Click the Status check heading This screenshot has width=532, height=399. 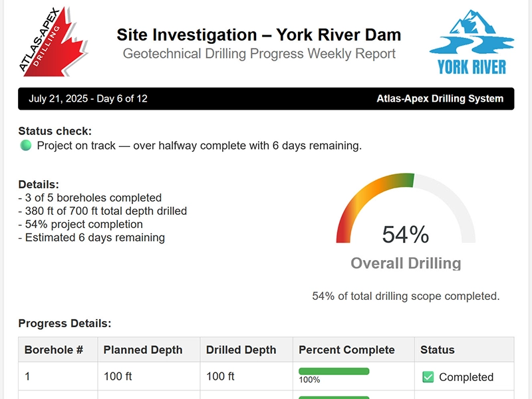click(x=55, y=131)
